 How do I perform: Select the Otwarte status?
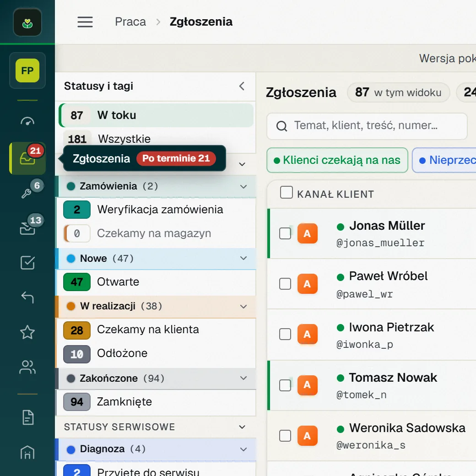pyautogui.click(x=156, y=282)
